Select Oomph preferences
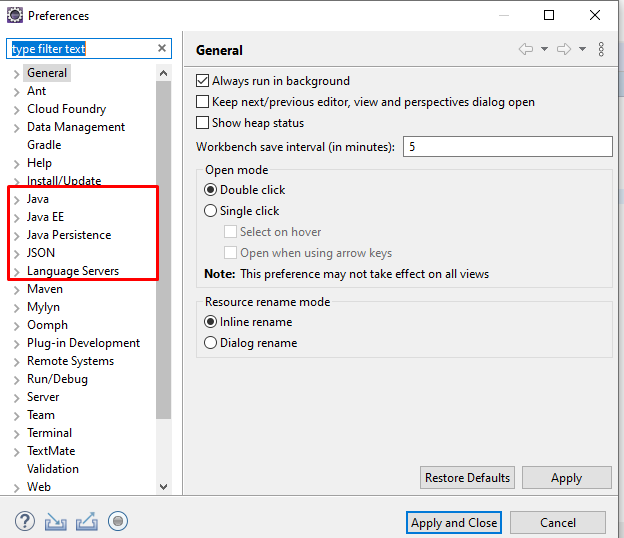The height and width of the screenshot is (538, 624). click(47, 325)
